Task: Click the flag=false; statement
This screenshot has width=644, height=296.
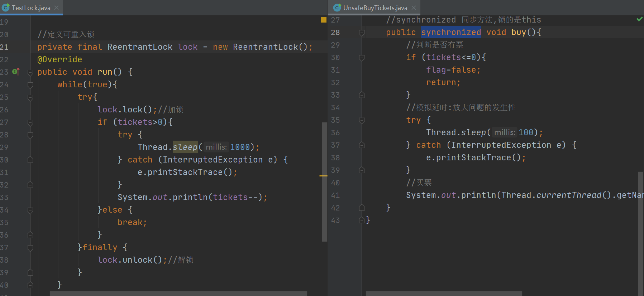Action: point(453,70)
